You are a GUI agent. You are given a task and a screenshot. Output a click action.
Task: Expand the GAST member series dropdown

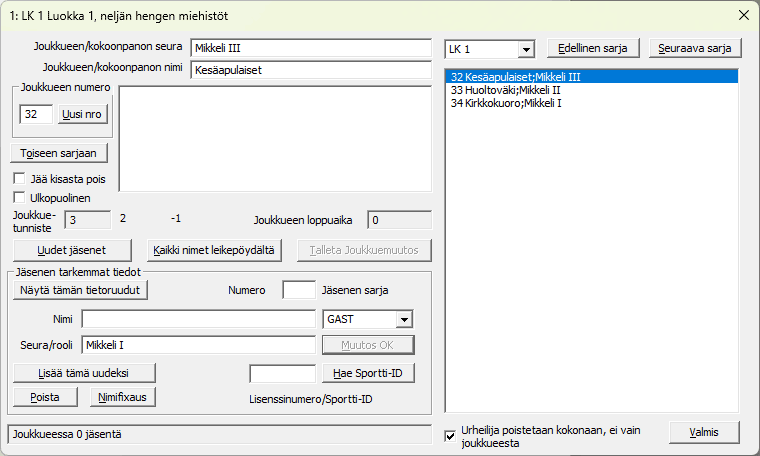click(x=404, y=319)
